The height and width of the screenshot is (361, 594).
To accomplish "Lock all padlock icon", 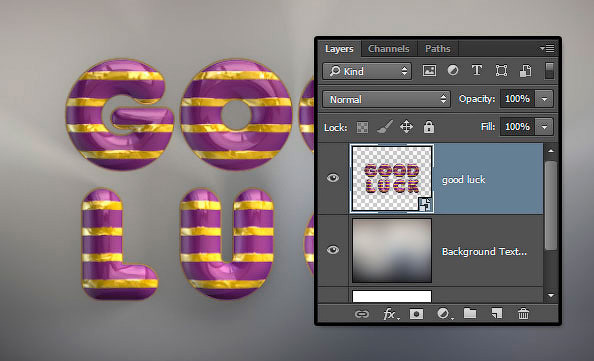I will 429,127.
